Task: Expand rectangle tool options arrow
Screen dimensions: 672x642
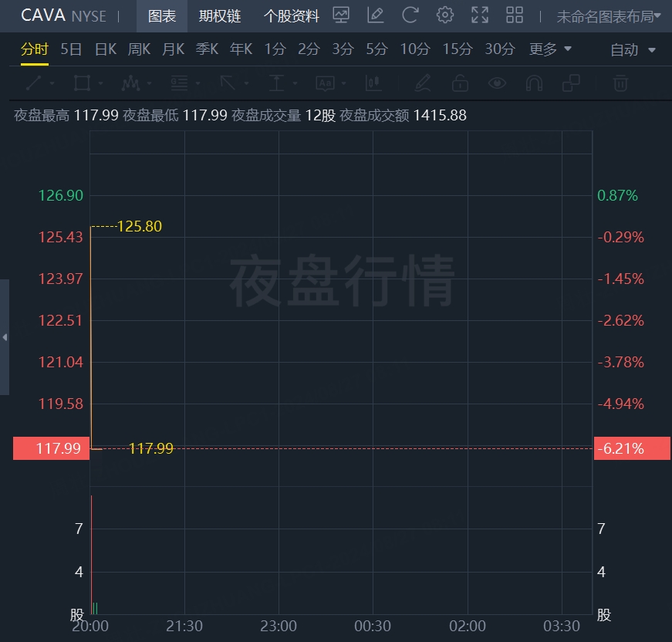Action: 101,83
